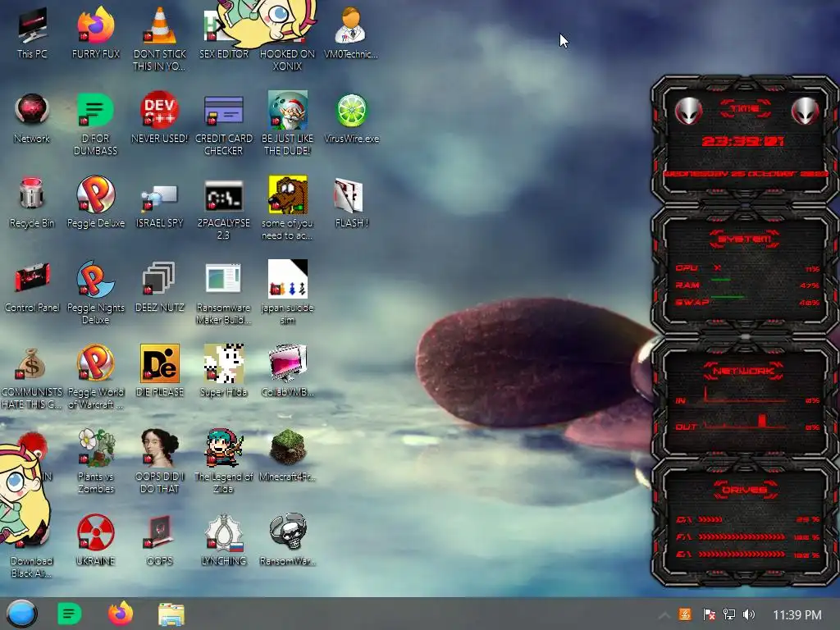Click the LYNCHING noose icon
This screenshot has width=840, height=630.
pos(223,532)
